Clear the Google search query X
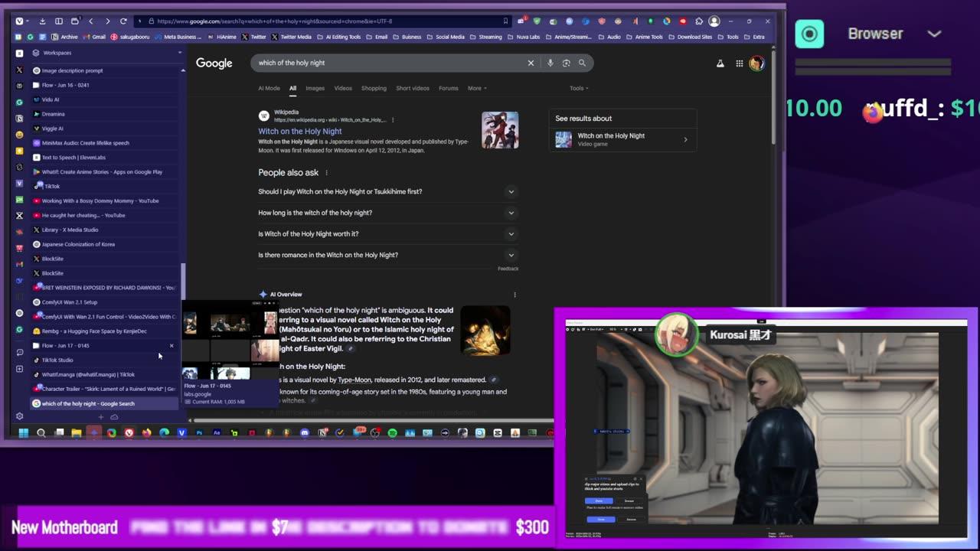980x551 pixels. coord(531,63)
